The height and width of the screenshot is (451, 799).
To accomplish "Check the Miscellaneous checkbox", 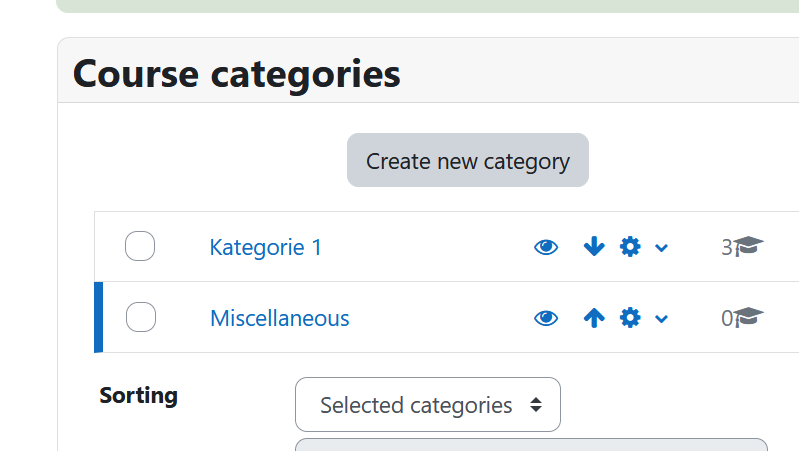I will (x=141, y=317).
